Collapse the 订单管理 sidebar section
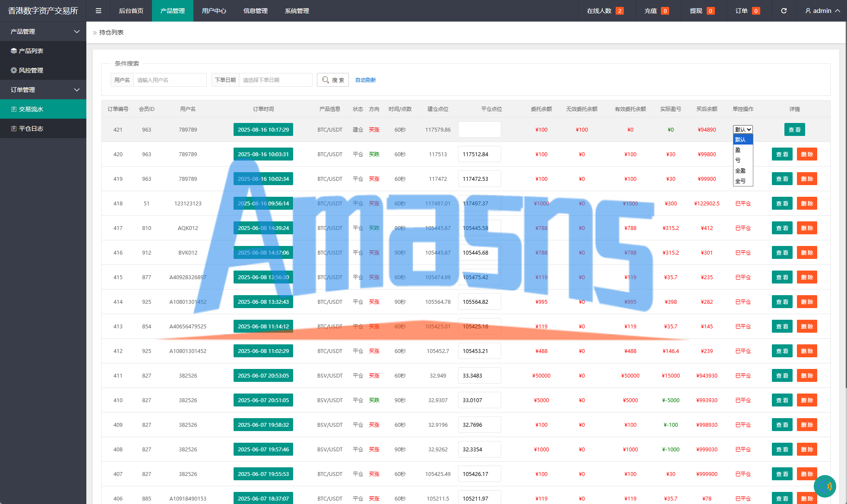 point(76,90)
